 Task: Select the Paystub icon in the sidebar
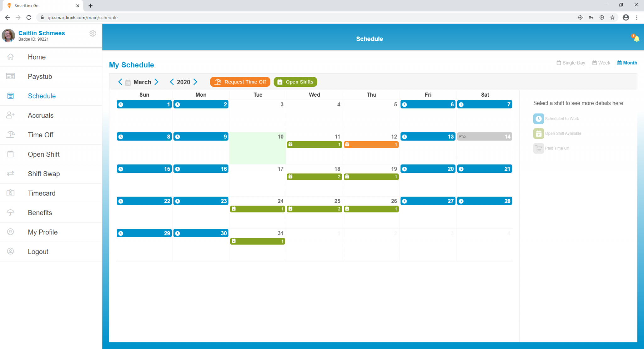point(10,76)
